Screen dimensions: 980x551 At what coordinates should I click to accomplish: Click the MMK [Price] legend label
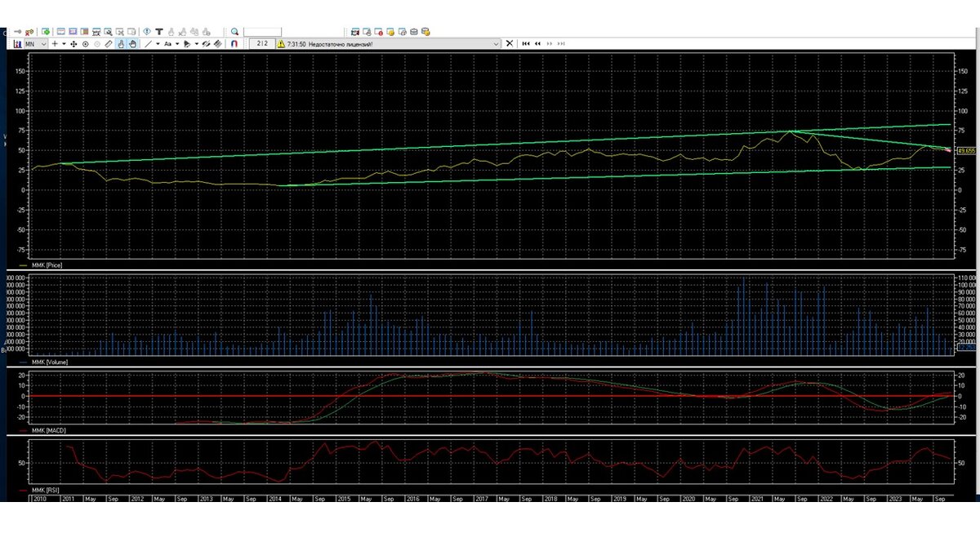pos(47,265)
